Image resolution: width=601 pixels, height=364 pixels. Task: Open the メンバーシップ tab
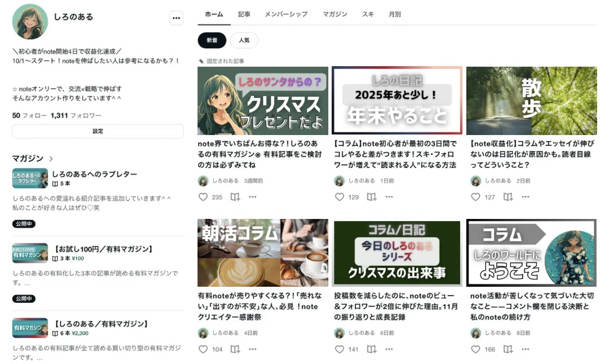click(286, 14)
